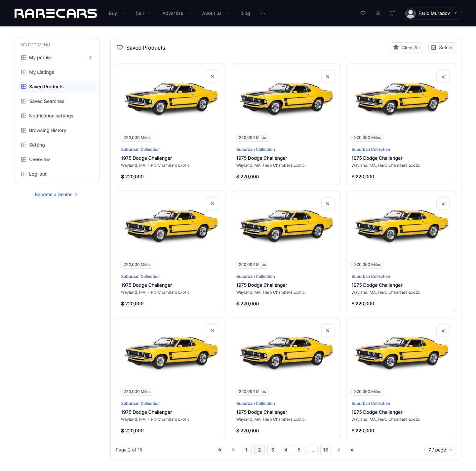This screenshot has width=476, height=471.
Task: Remove the top-middle saved car card
Action: click(x=328, y=77)
